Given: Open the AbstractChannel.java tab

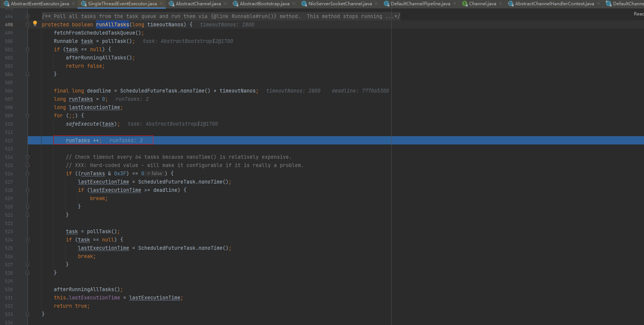Looking at the screenshot, I should coord(198,4).
